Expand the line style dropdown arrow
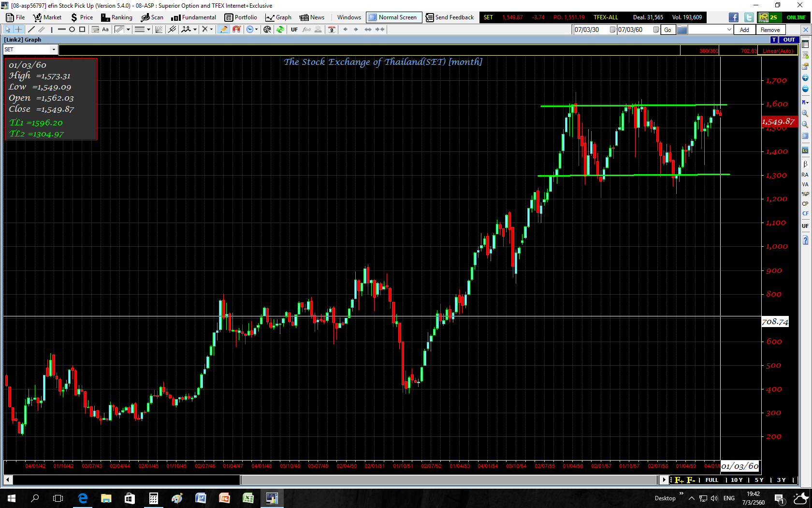 click(148, 30)
